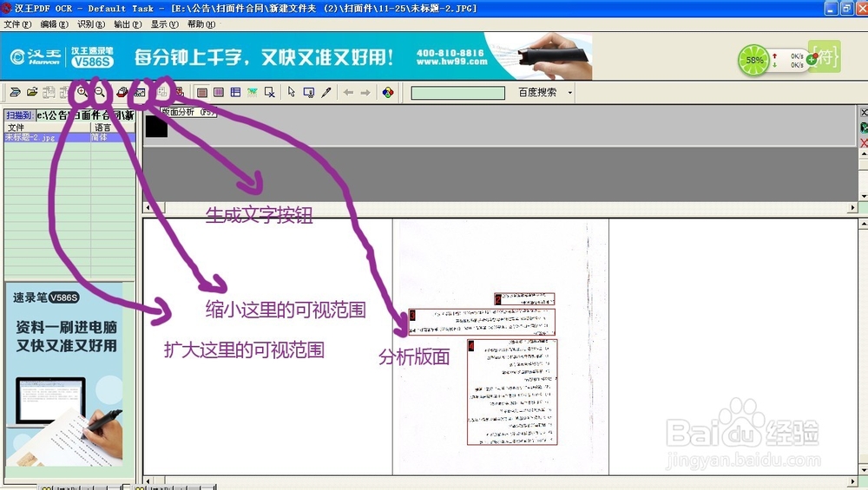Screen dimensions: 868x490
Task: Open the 显示(V) menu
Action: (164, 24)
